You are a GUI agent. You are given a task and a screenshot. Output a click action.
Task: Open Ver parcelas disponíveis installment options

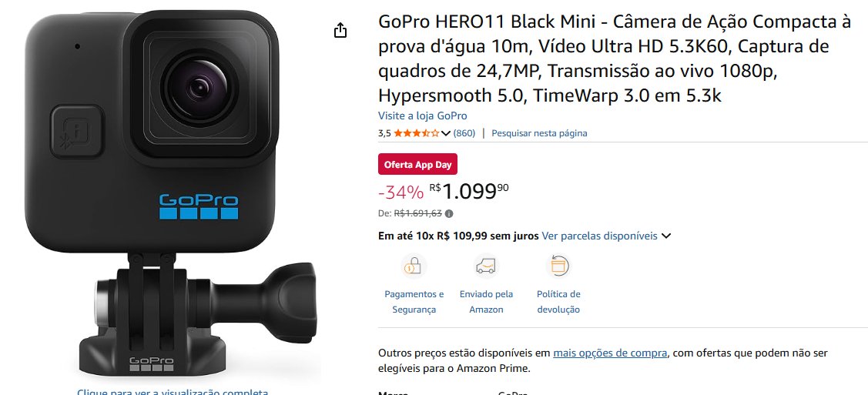[x=599, y=236]
